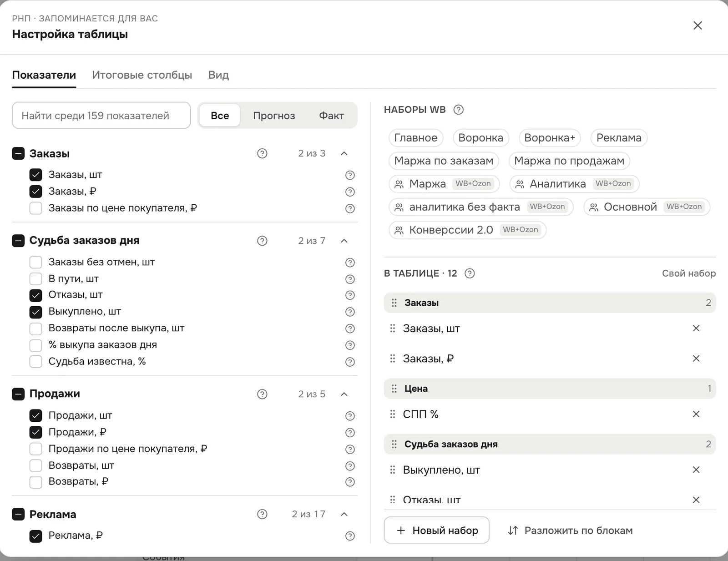Remove Заказы, ₽ from the table list

696,359
